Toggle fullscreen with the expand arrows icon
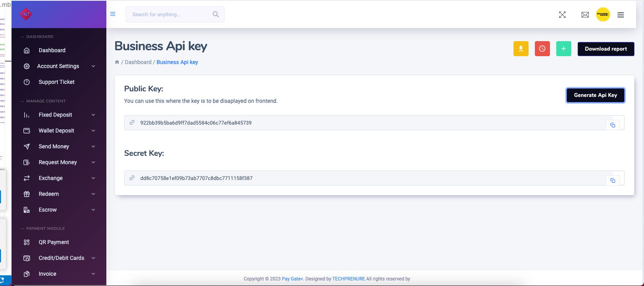Viewport: 644px width, 286px height. pos(562,15)
